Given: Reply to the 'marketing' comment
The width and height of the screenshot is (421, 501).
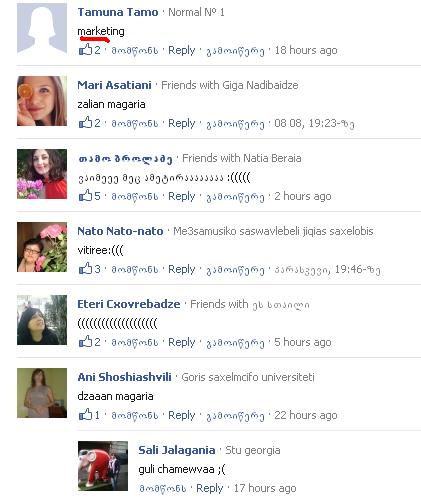Looking at the screenshot, I should click(182, 50).
